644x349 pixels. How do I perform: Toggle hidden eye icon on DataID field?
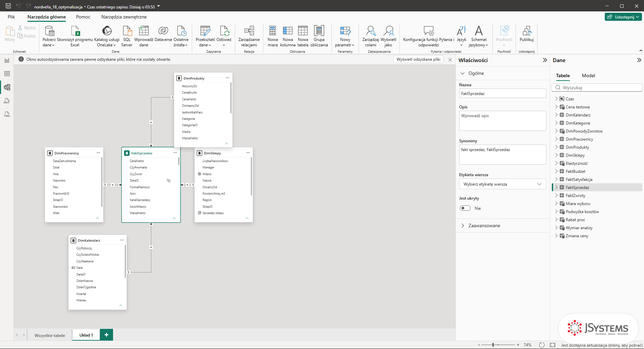[169, 181]
